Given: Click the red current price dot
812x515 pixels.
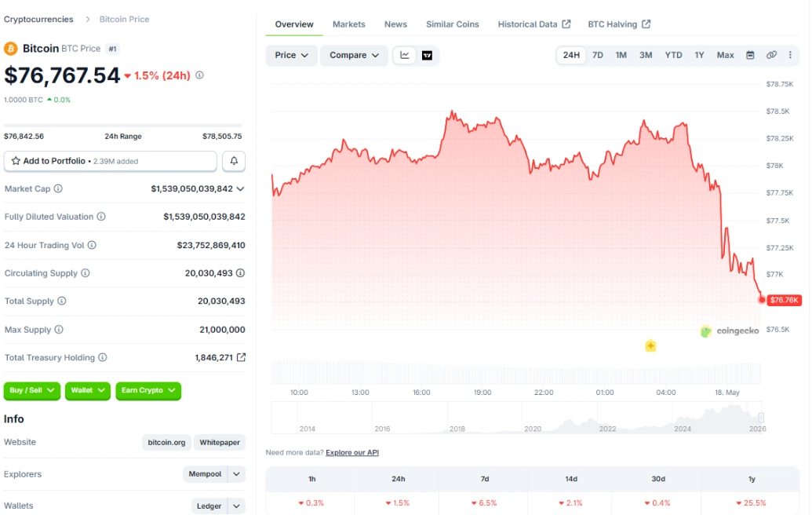Looking at the screenshot, I should pos(762,299).
